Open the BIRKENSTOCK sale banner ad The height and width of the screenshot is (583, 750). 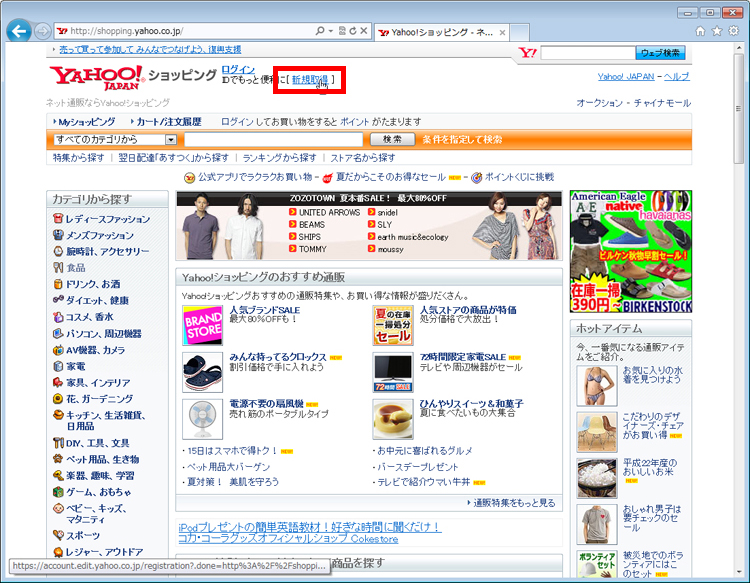tap(631, 252)
